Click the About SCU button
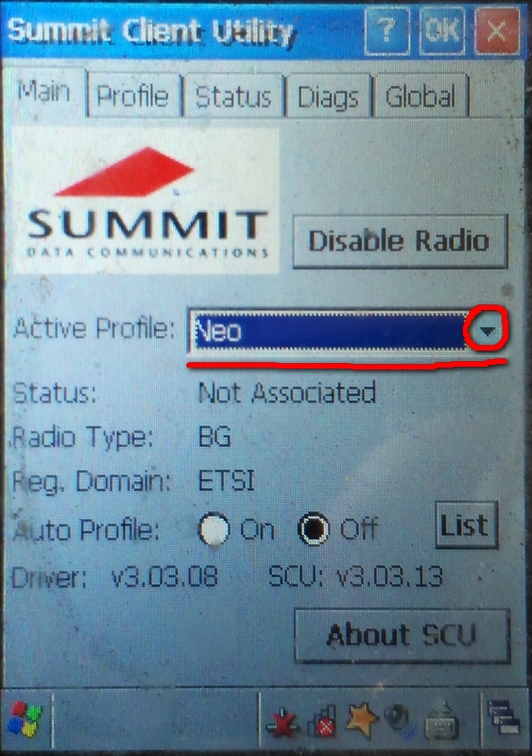Image resolution: width=532 pixels, height=756 pixels. coord(402,635)
